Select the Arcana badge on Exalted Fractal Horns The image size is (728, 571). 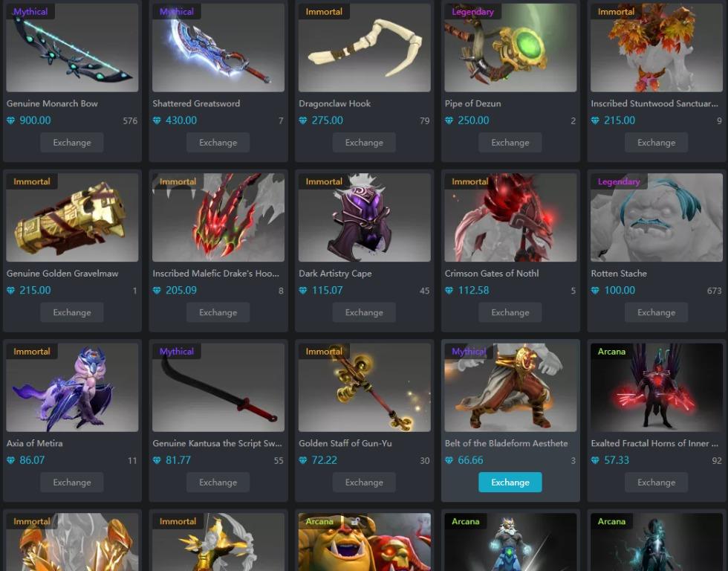coord(611,351)
